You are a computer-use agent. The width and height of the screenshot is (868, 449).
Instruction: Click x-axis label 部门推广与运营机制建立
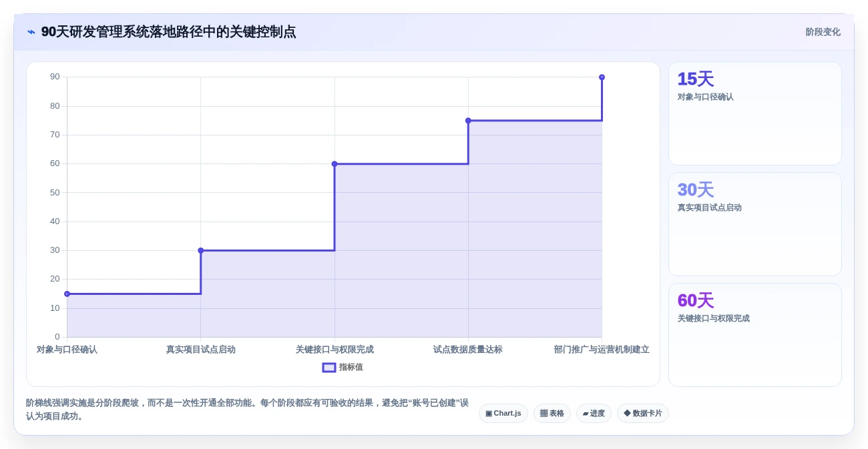click(602, 350)
